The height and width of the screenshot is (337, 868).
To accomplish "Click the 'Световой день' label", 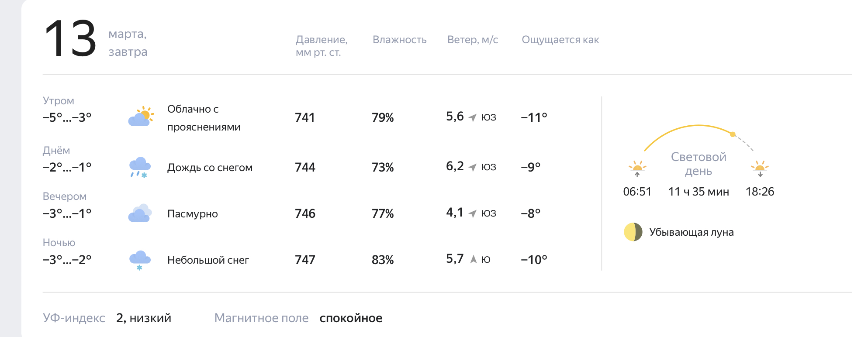I will [698, 164].
